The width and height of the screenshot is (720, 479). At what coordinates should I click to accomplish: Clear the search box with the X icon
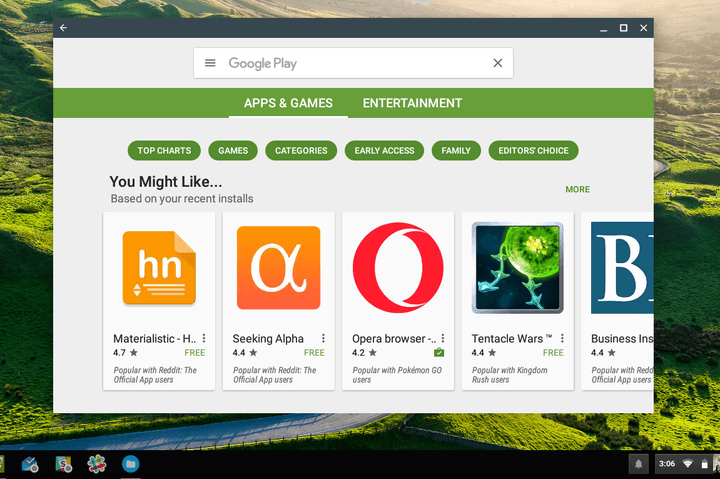click(498, 63)
